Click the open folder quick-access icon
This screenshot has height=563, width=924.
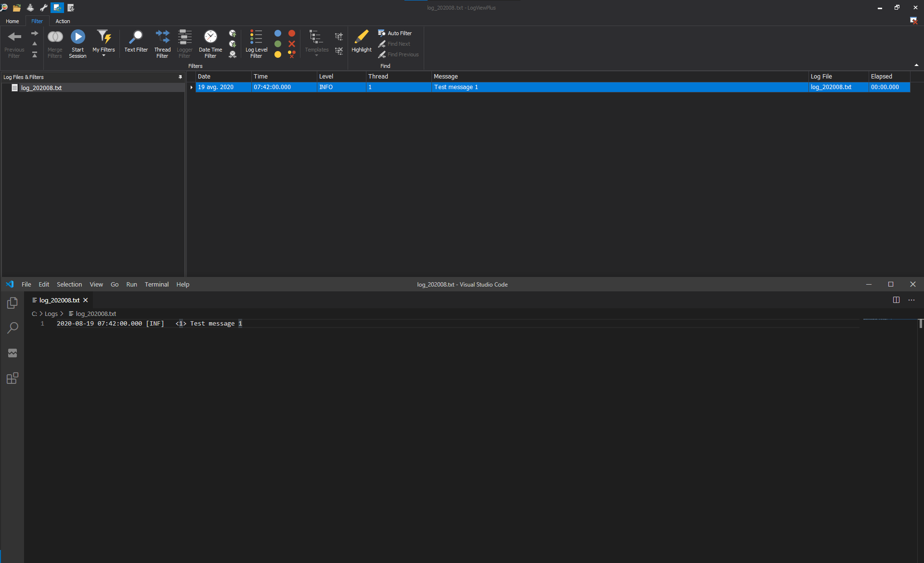click(17, 8)
